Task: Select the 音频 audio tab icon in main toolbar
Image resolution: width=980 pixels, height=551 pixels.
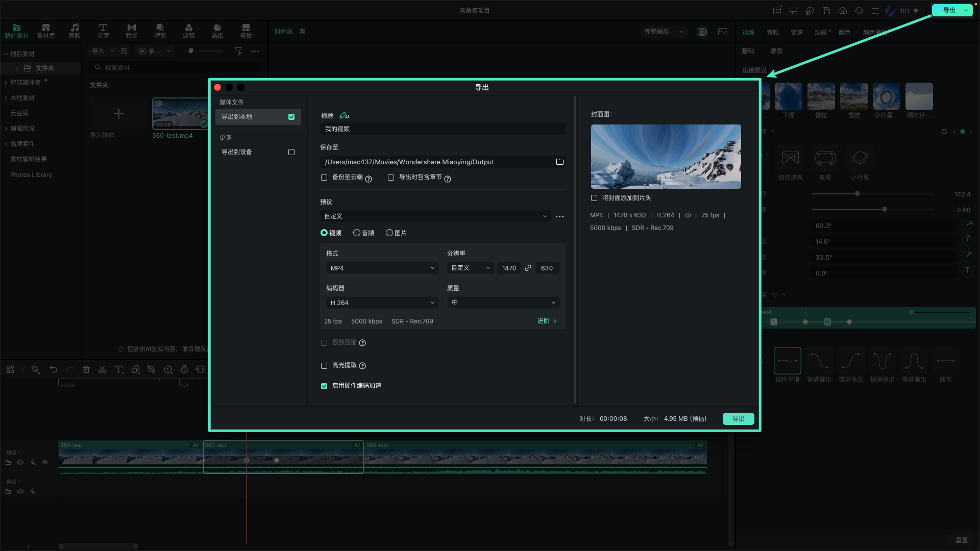Action: click(x=75, y=31)
